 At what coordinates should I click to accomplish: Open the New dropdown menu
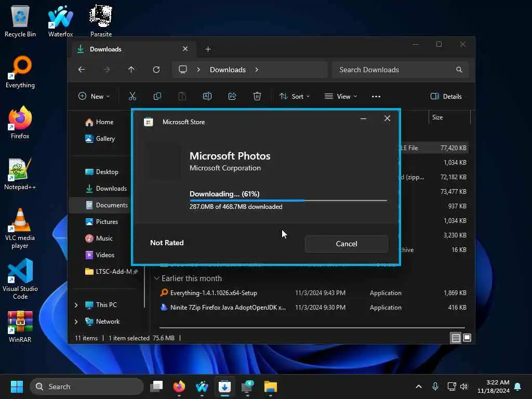point(94,96)
